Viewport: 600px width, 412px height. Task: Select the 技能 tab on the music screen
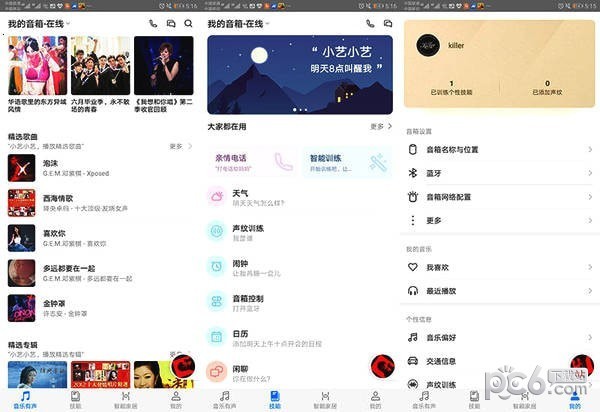pyautogui.click(x=75, y=400)
